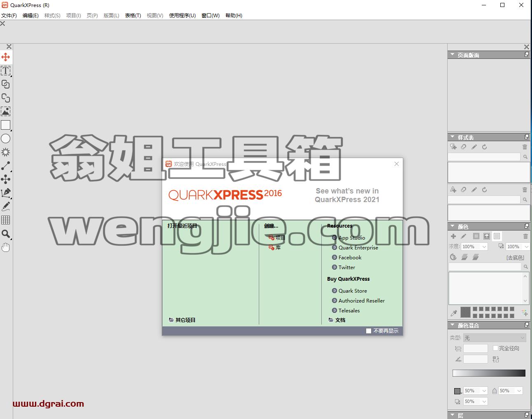Open the Quark Enterprise link
Image resolution: width=532 pixels, height=419 pixels.
pyautogui.click(x=355, y=247)
